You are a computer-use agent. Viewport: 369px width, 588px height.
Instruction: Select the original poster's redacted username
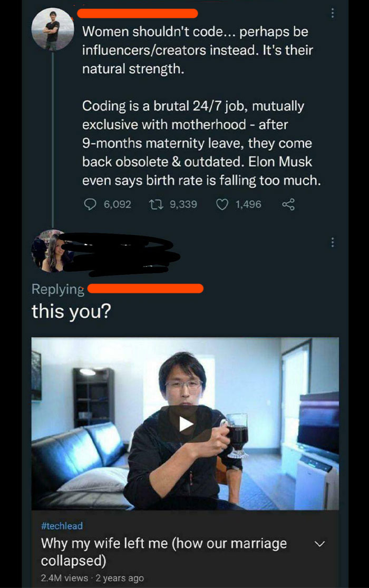140,13
